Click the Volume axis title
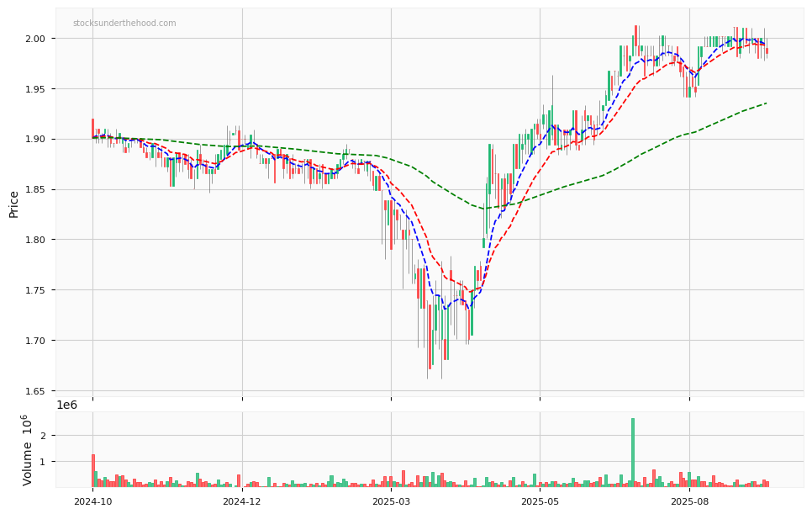The image size is (812, 514). coord(27,450)
